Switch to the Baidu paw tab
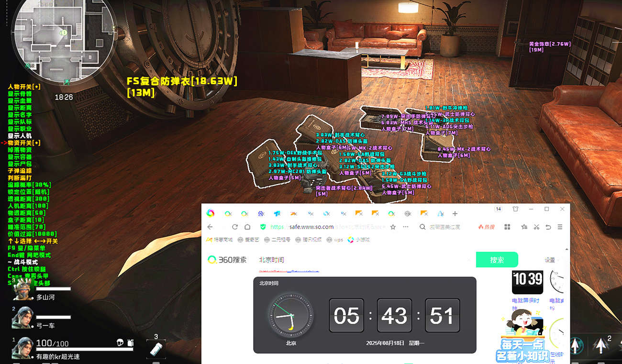The image size is (622, 364). 261,213
